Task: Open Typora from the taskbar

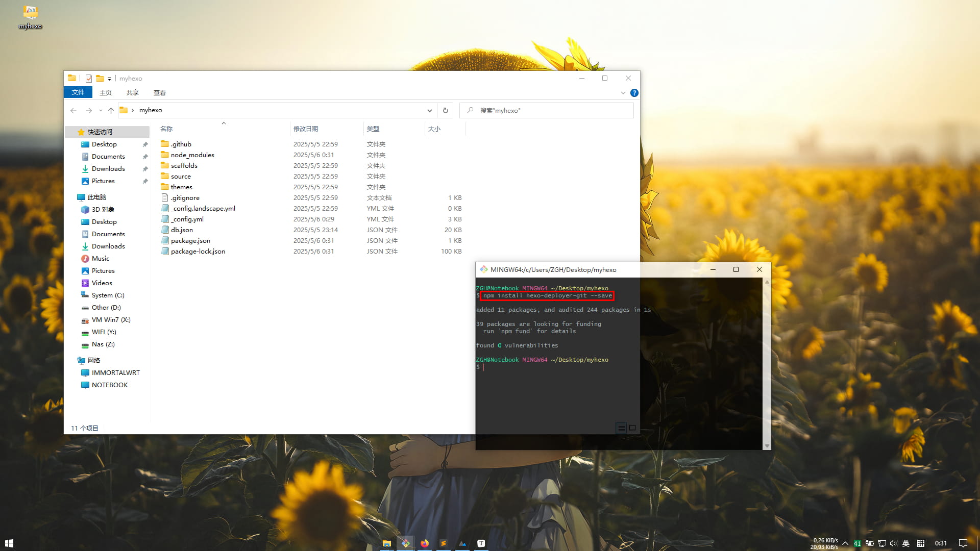Action: pyautogui.click(x=481, y=543)
